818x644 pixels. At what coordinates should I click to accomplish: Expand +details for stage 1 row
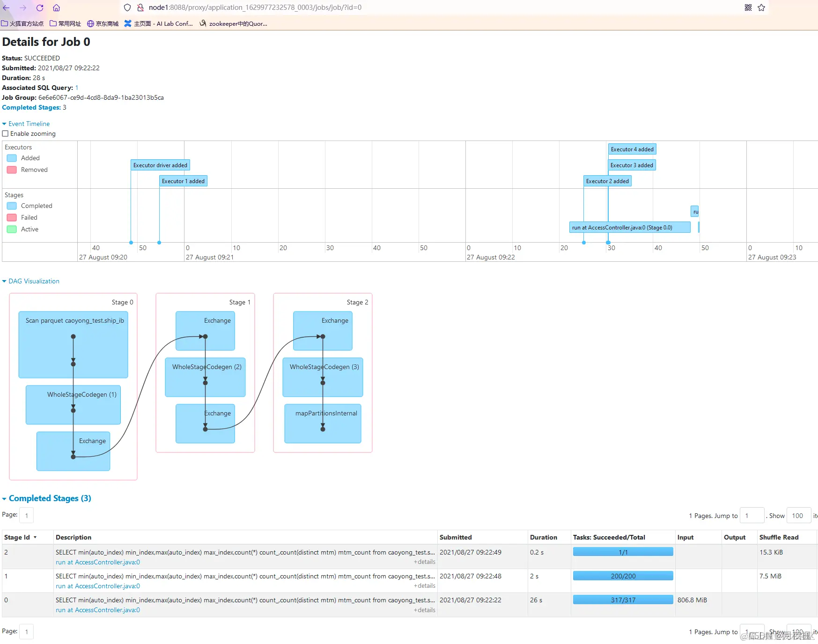[425, 585]
